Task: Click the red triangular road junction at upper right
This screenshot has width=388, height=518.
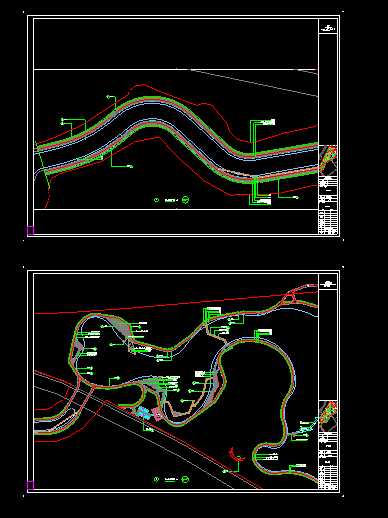Action: (289, 297)
